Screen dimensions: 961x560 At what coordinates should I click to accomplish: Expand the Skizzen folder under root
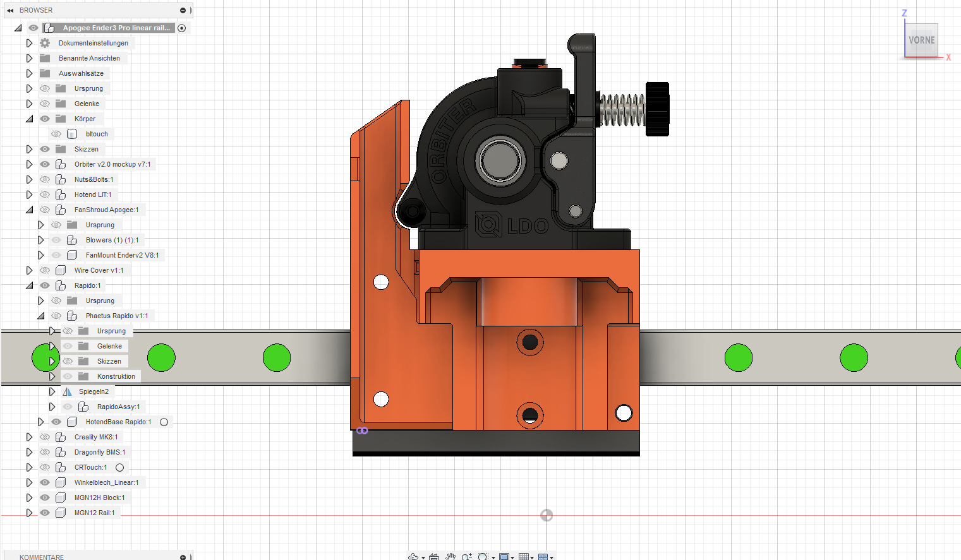pos(29,149)
